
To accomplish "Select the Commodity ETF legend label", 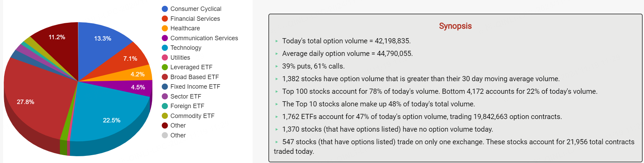I will pyautogui.click(x=192, y=116).
